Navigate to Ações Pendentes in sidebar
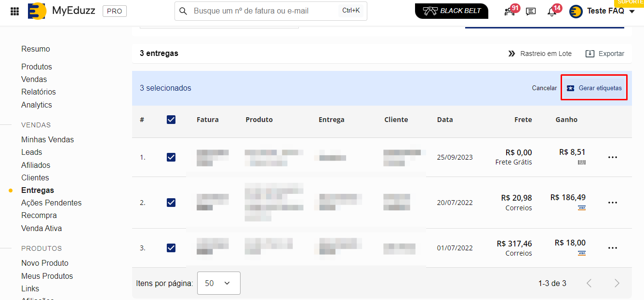Viewport: 644px width, 300px height. (x=52, y=203)
